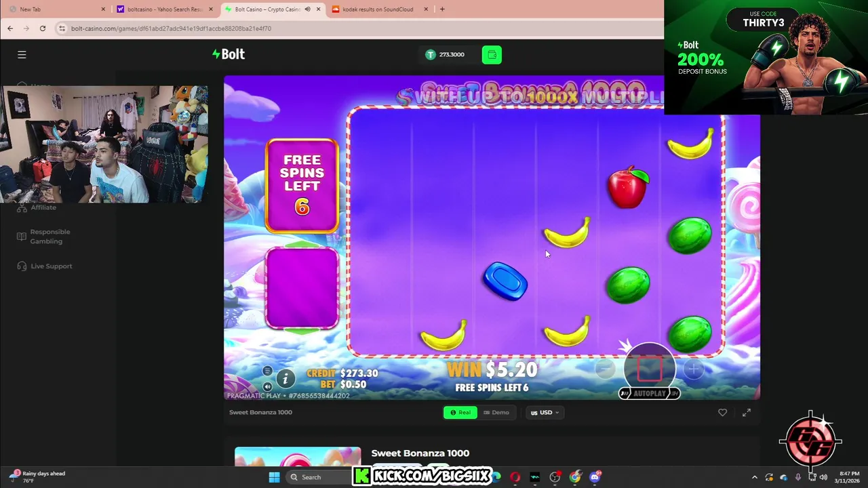
Task: Open the slot game menu icon
Action: 267,371
